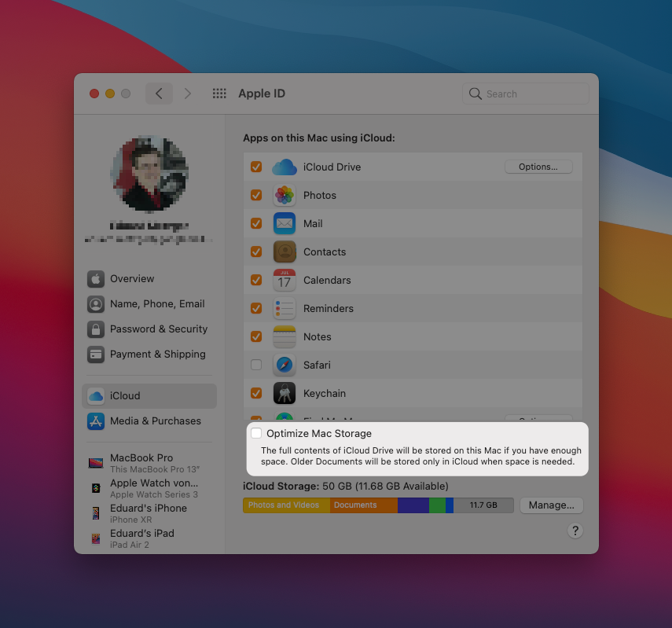Open Payment & Shipping section
Viewport: 672px width, 628px height.
tap(149, 354)
